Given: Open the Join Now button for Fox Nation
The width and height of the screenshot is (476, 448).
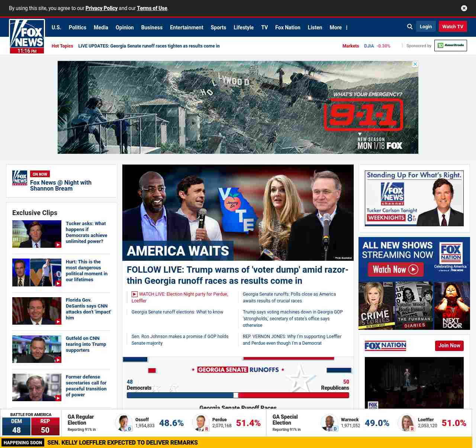Looking at the screenshot, I should (x=449, y=346).
